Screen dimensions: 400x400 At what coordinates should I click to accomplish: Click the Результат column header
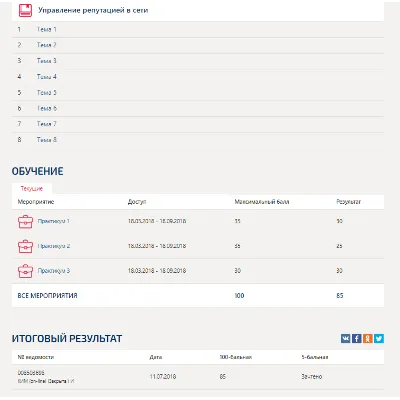tap(349, 202)
